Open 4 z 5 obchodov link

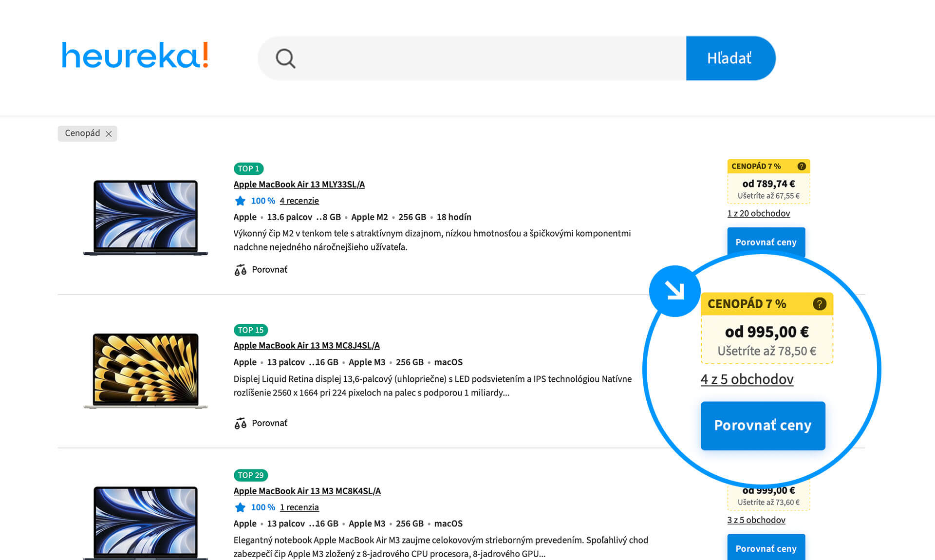click(747, 379)
